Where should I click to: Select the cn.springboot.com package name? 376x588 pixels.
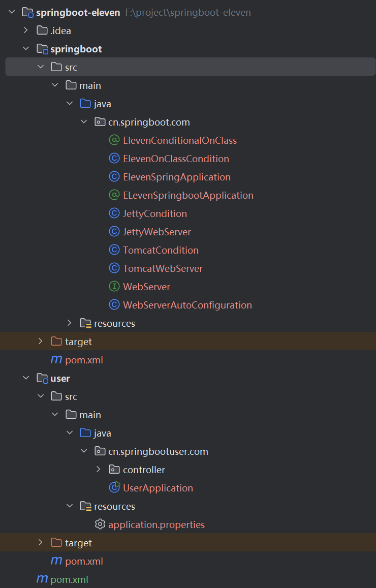[x=149, y=122]
